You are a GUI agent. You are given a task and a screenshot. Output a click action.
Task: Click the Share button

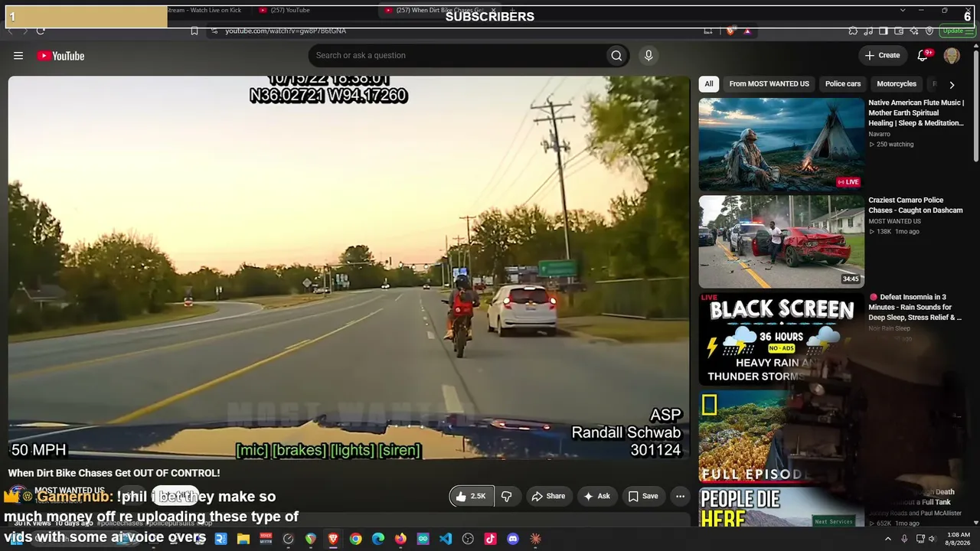point(548,496)
